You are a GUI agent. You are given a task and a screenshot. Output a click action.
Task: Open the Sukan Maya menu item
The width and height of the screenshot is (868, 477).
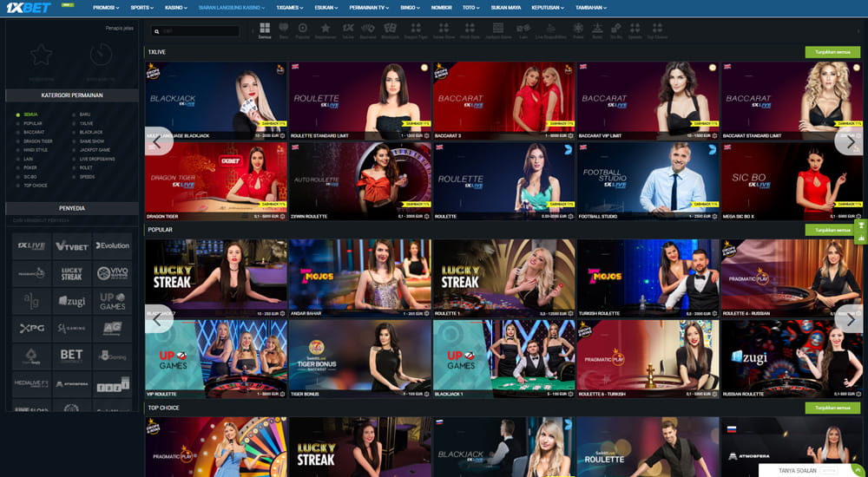(505, 8)
